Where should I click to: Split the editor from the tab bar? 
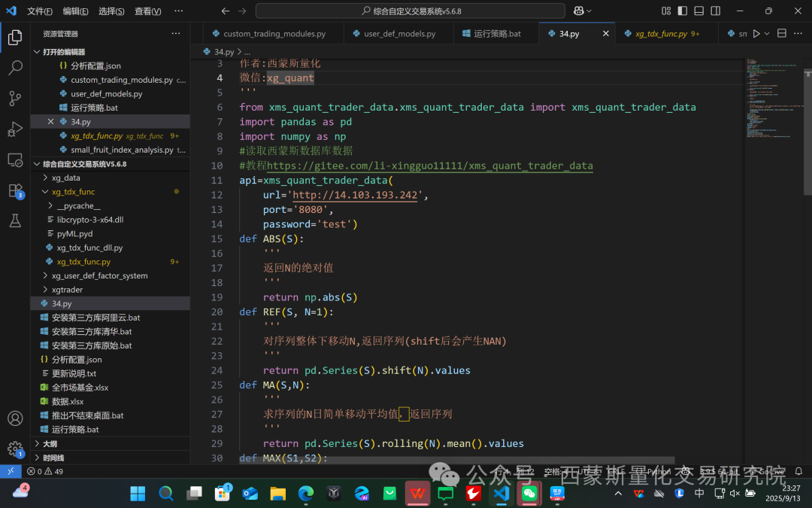782,34
